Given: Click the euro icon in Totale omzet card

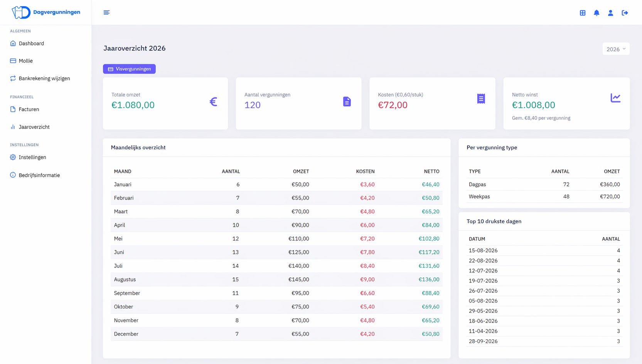Looking at the screenshot, I should click(x=213, y=102).
